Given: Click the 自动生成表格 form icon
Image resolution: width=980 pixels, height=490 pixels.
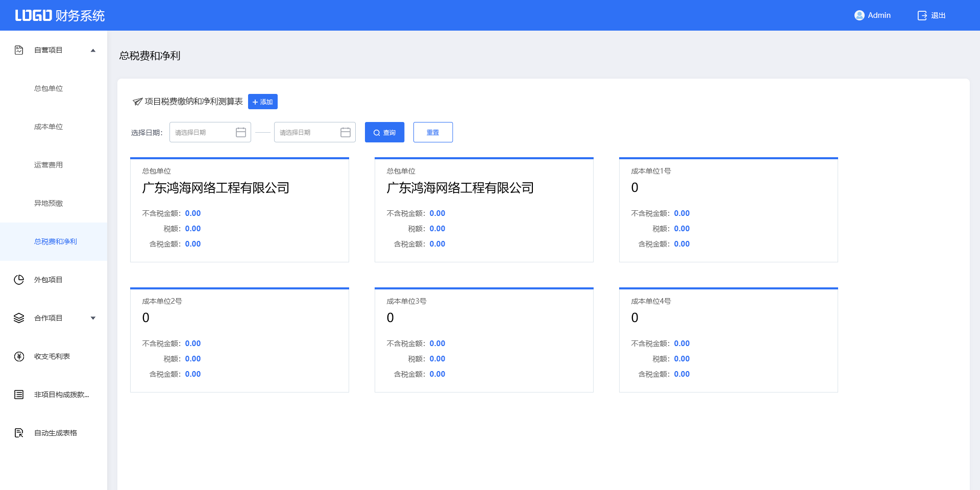Looking at the screenshot, I should (x=19, y=433).
